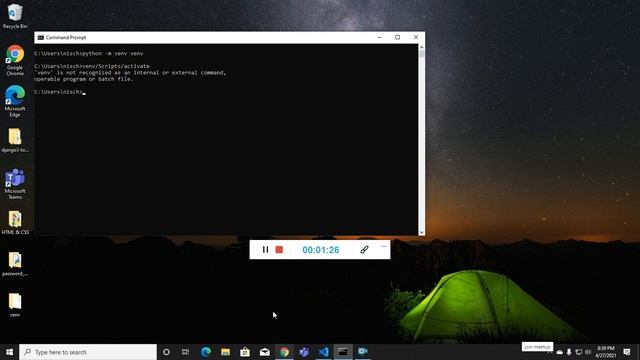The height and width of the screenshot is (360, 640).
Task: Open the volume control tray icon
Action: click(x=588, y=352)
